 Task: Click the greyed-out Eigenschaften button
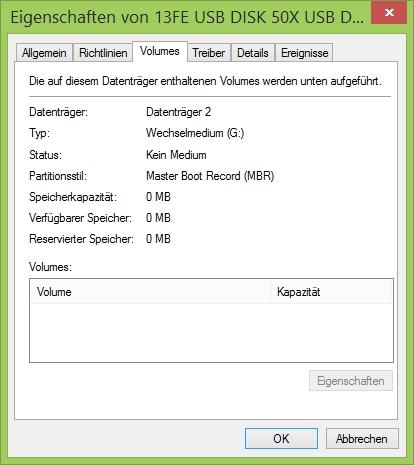351,381
